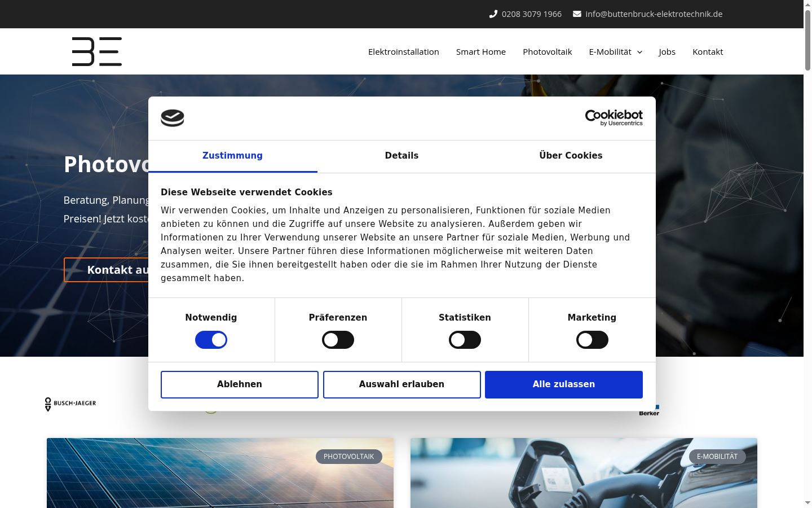Open the Photovoltaik nav link
The width and height of the screenshot is (812, 508).
tap(548, 52)
